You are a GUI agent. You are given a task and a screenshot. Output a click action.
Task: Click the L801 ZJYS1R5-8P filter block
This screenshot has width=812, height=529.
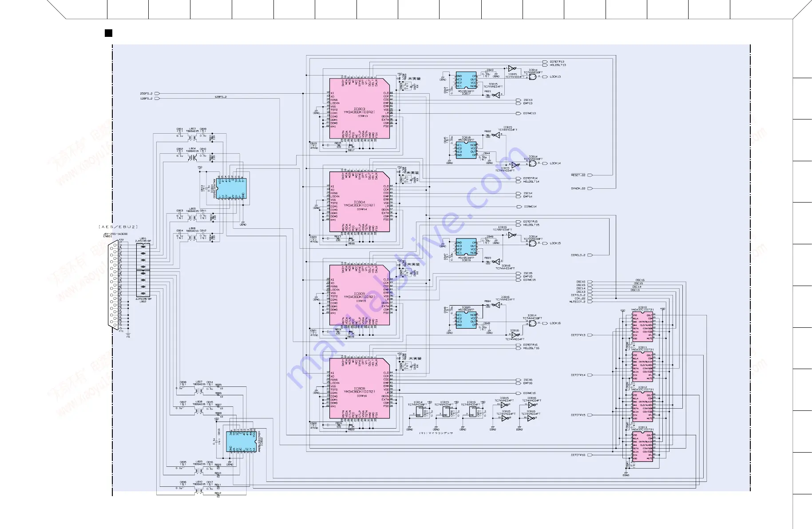[x=143, y=256]
